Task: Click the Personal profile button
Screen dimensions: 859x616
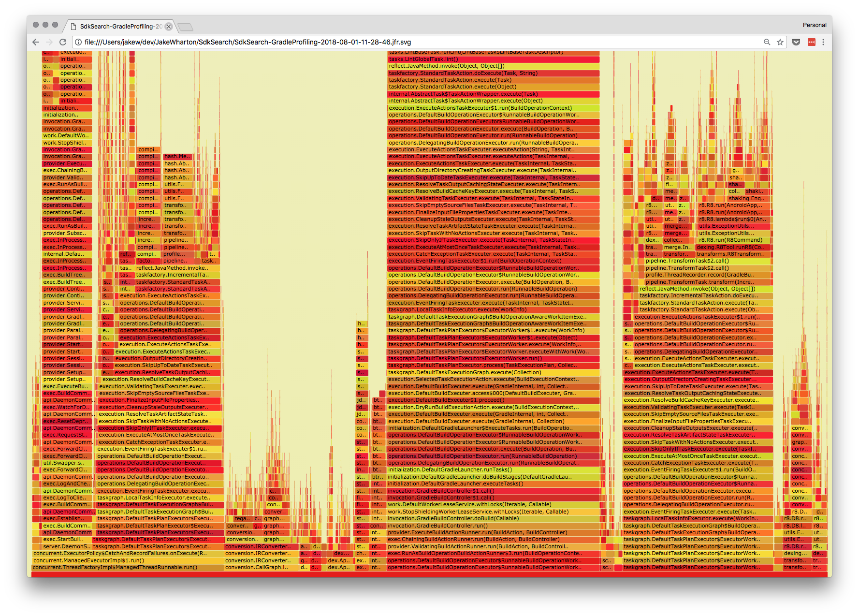Action: pyautogui.click(x=815, y=25)
